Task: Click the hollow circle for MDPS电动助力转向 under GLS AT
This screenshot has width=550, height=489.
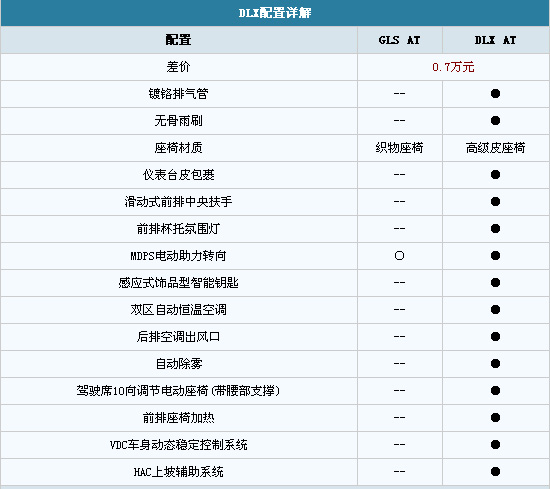Action: (x=399, y=256)
